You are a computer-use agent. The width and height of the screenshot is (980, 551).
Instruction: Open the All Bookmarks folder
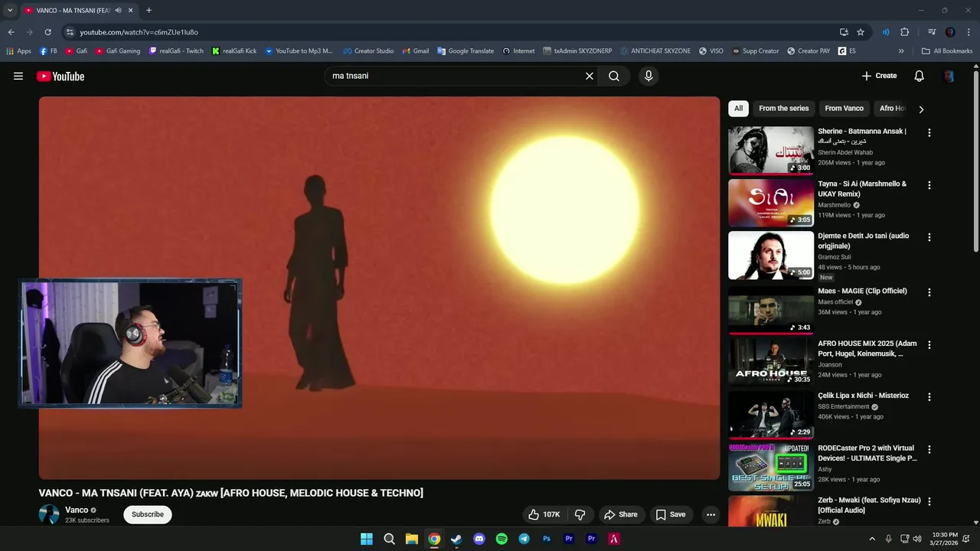pyautogui.click(x=947, y=51)
